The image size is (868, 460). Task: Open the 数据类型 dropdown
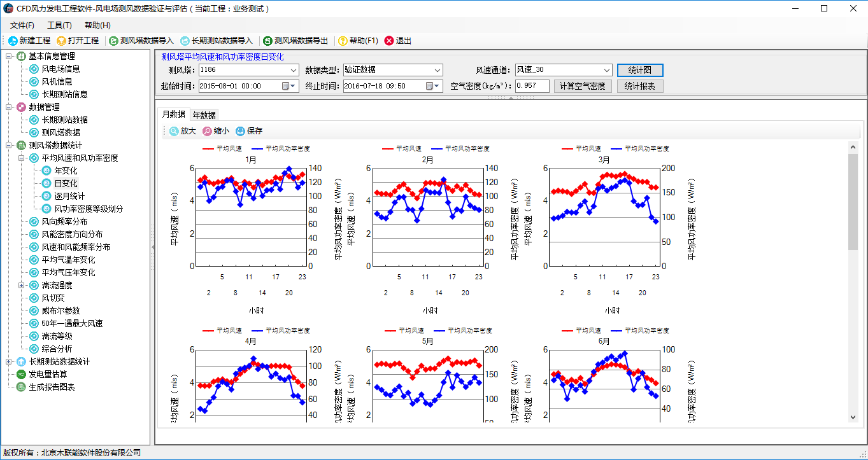click(438, 70)
